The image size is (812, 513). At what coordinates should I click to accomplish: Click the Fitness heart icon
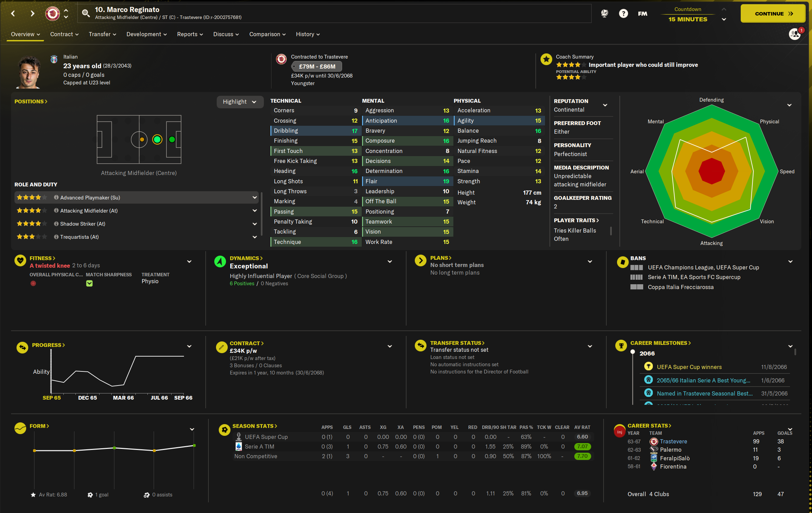tap(20, 261)
